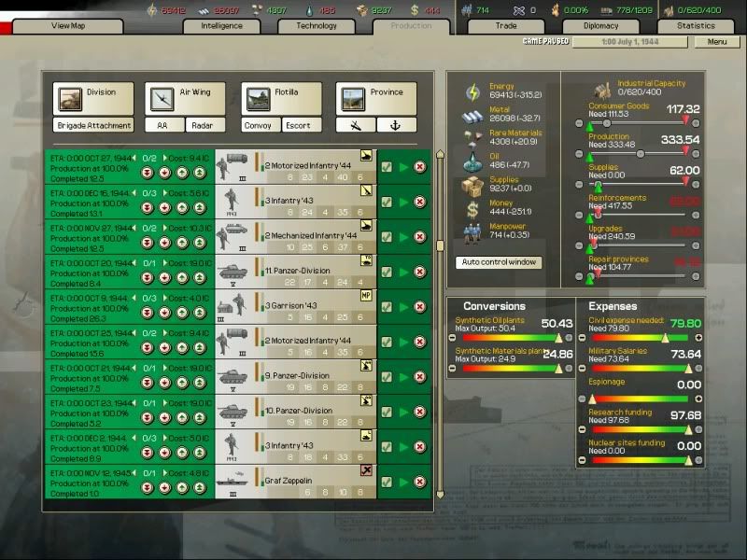Click the Auto control window button

pos(500,262)
